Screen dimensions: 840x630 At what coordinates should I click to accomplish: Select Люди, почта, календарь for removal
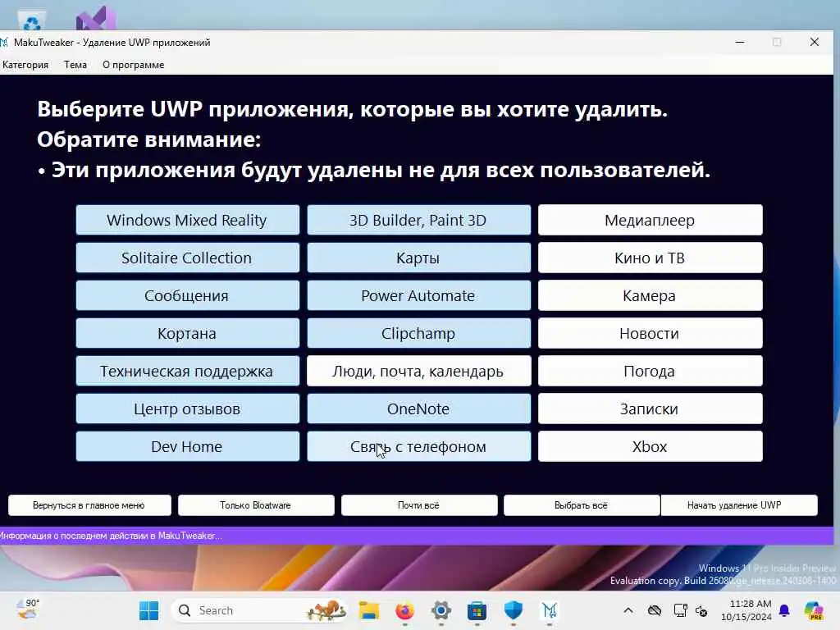[419, 372]
